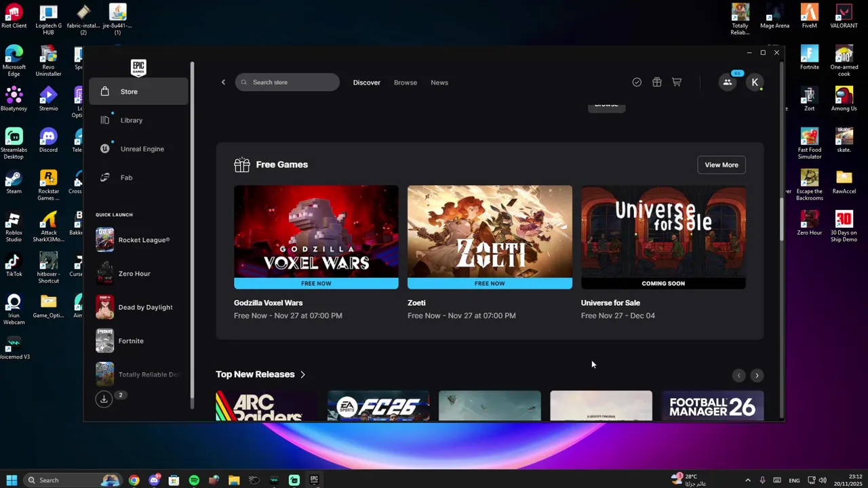Open the Fab section in sidebar
Screen dimensions: 868x488
point(138,178)
